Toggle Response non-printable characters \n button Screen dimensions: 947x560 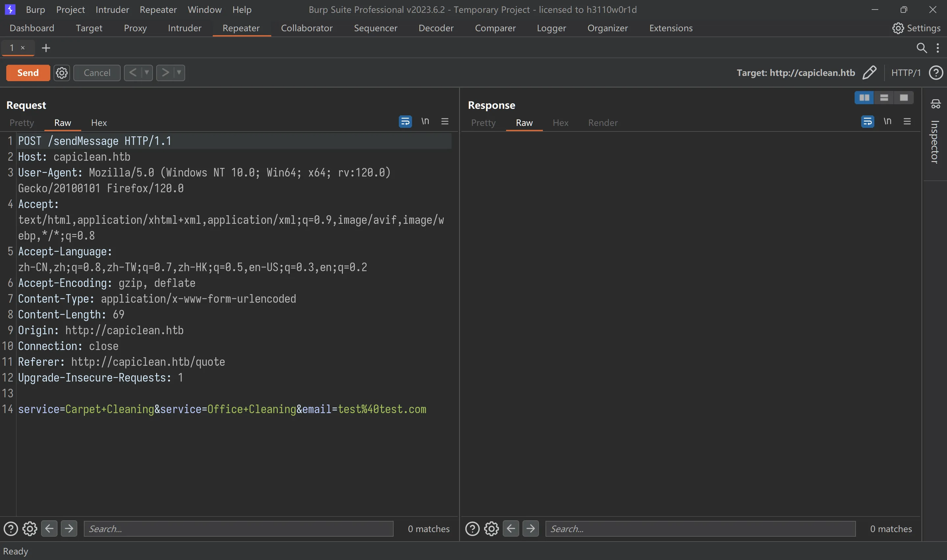tap(887, 121)
